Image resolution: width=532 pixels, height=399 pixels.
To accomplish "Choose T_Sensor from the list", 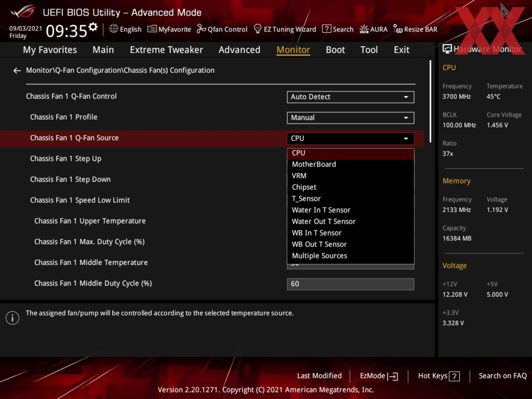I will pyautogui.click(x=350, y=199).
